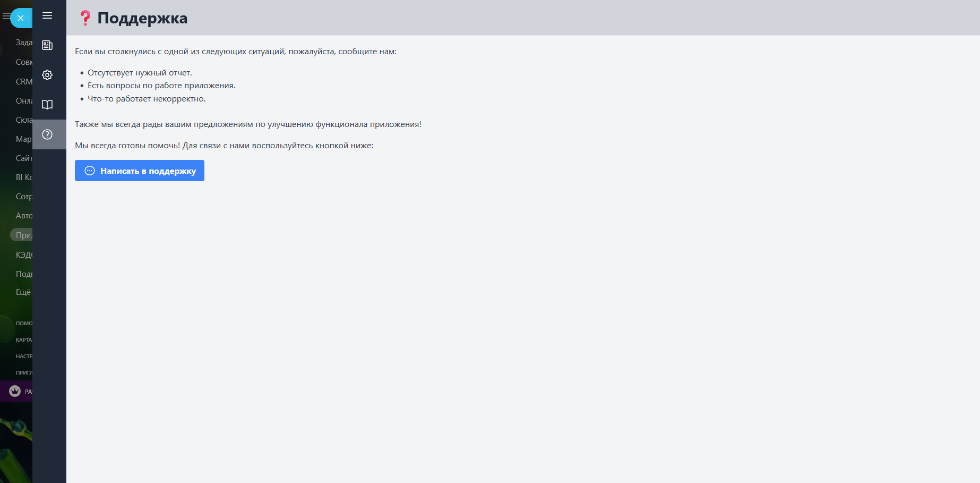Viewport: 980px width, 483px height.
Task: Open the Автоматизация menu item
Action: pyautogui.click(x=24, y=216)
